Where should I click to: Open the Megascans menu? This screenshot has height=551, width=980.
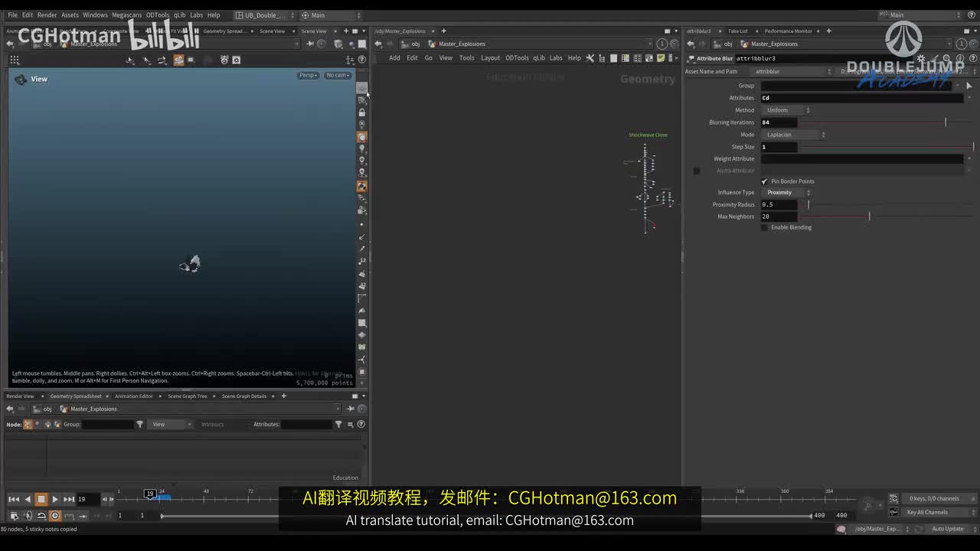(127, 15)
